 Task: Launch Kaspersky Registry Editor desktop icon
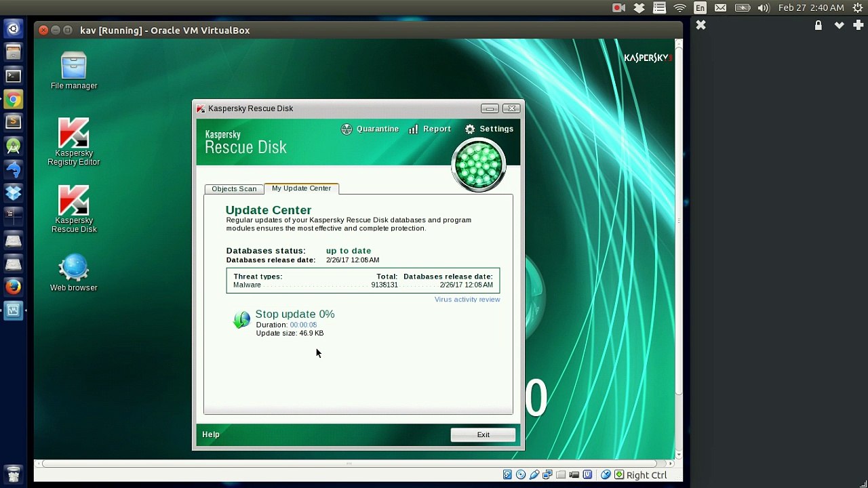click(74, 142)
